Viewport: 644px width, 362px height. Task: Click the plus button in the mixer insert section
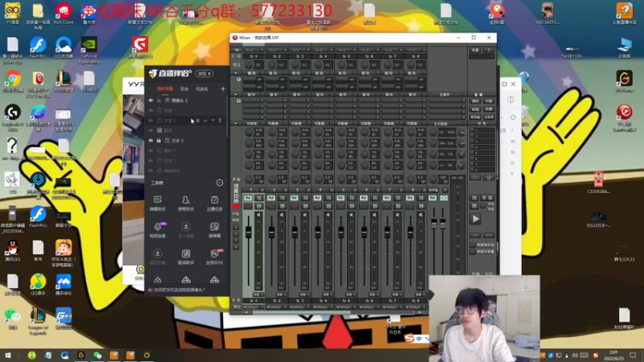[238, 101]
